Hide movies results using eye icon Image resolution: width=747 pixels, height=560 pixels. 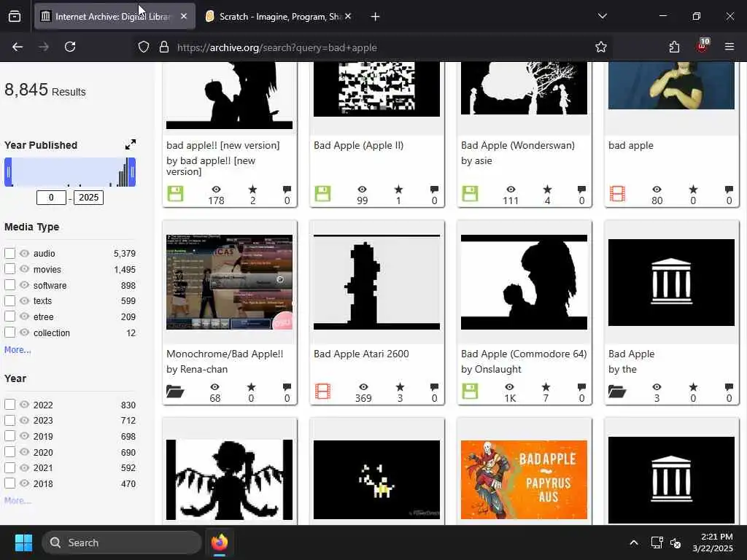click(25, 268)
